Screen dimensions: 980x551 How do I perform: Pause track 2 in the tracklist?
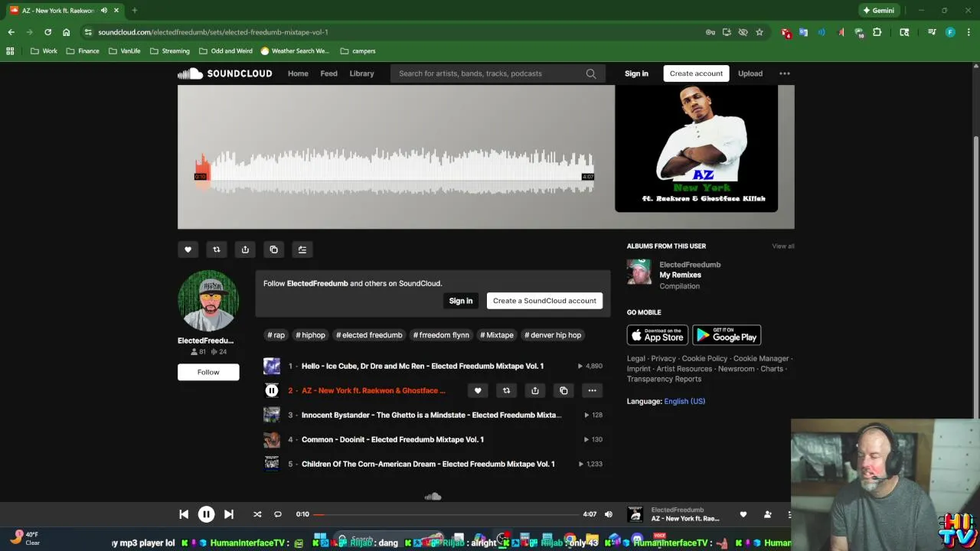[x=272, y=390]
